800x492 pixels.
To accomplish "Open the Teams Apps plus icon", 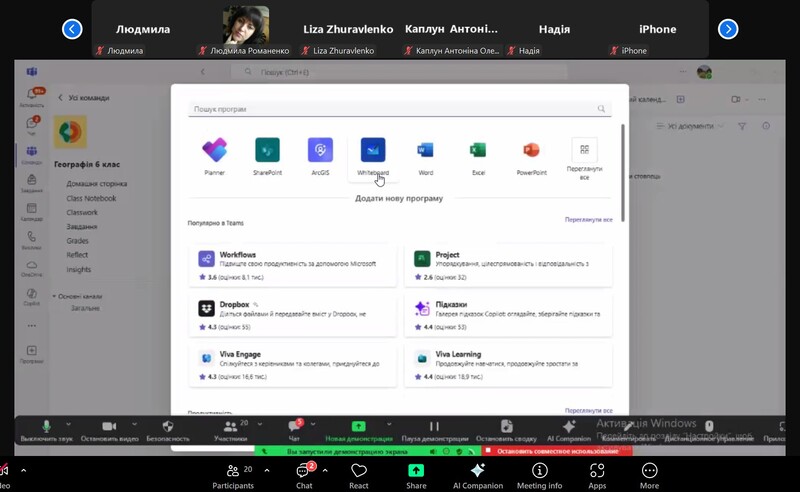I will tap(32, 354).
